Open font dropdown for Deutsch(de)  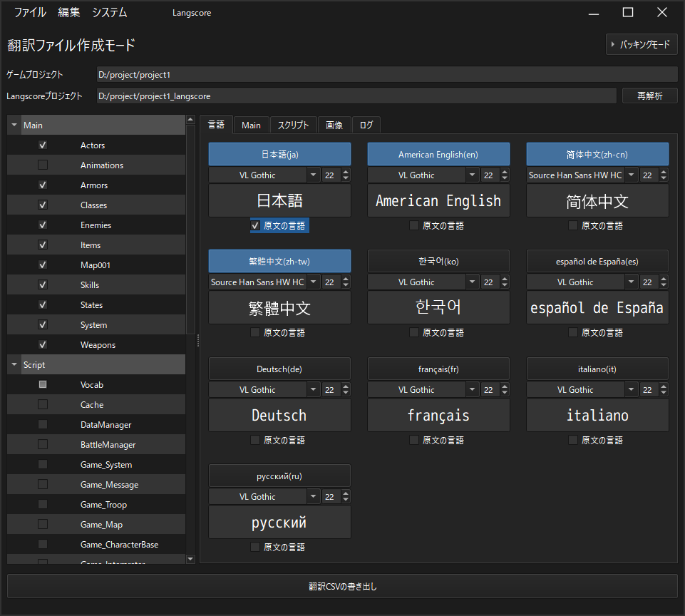[x=313, y=389]
